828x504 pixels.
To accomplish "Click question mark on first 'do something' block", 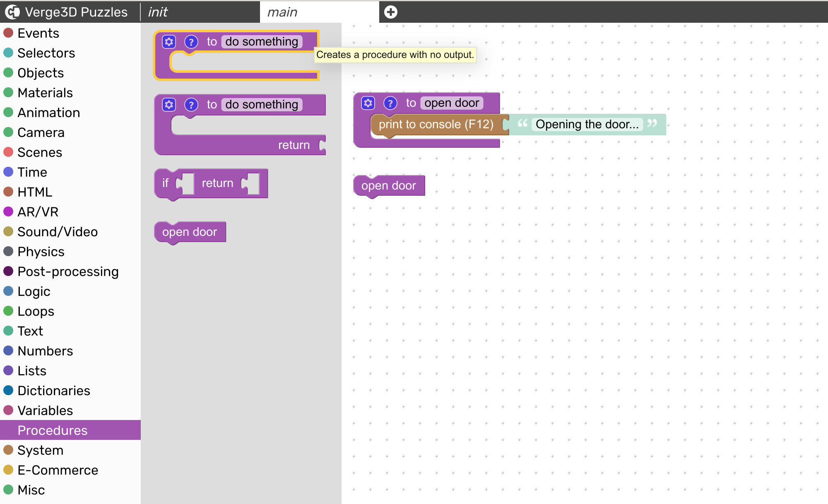I will pyautogui.click(x=191, y=42).
